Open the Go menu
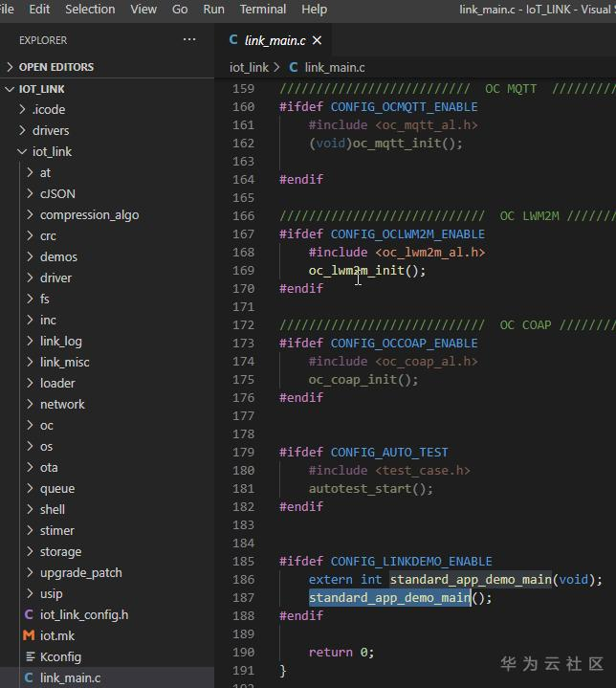616x688 pixels. coord(180,10)
